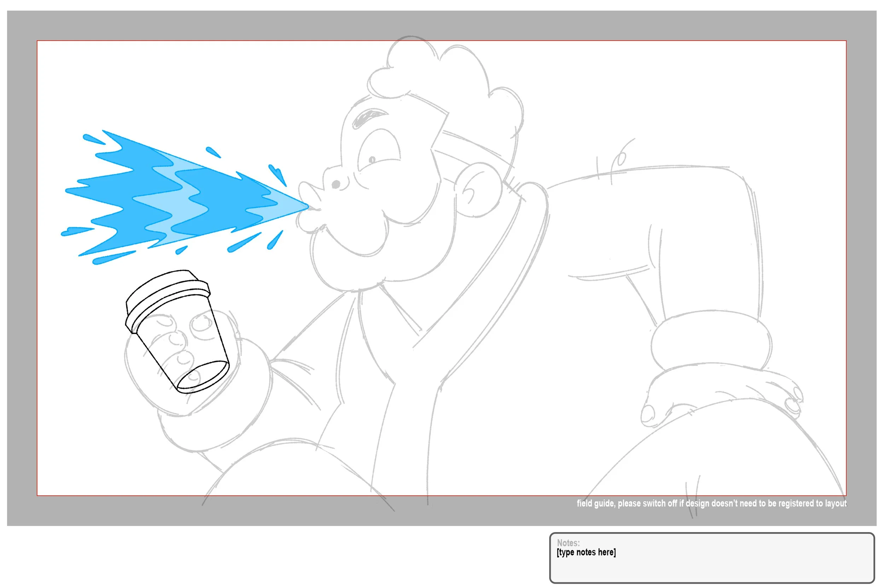Click the character's ear
The image size is (884, 588).
[478, 189]
